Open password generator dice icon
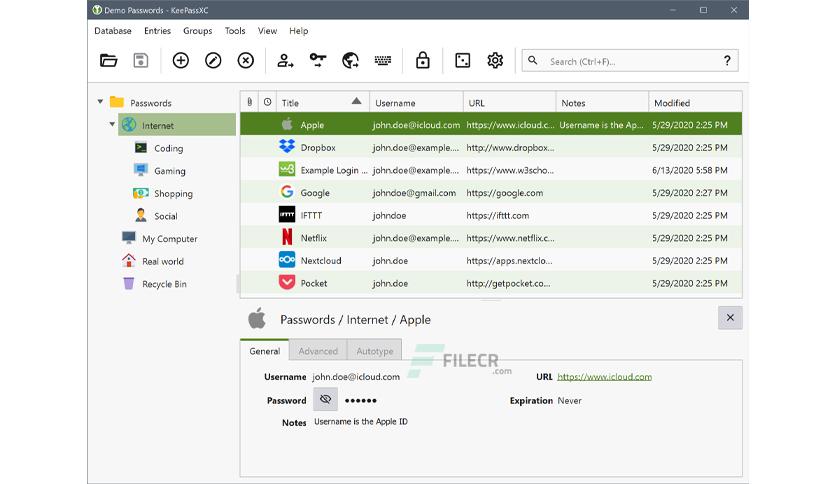Screen dimensions: 836x484 click(463, 60)
